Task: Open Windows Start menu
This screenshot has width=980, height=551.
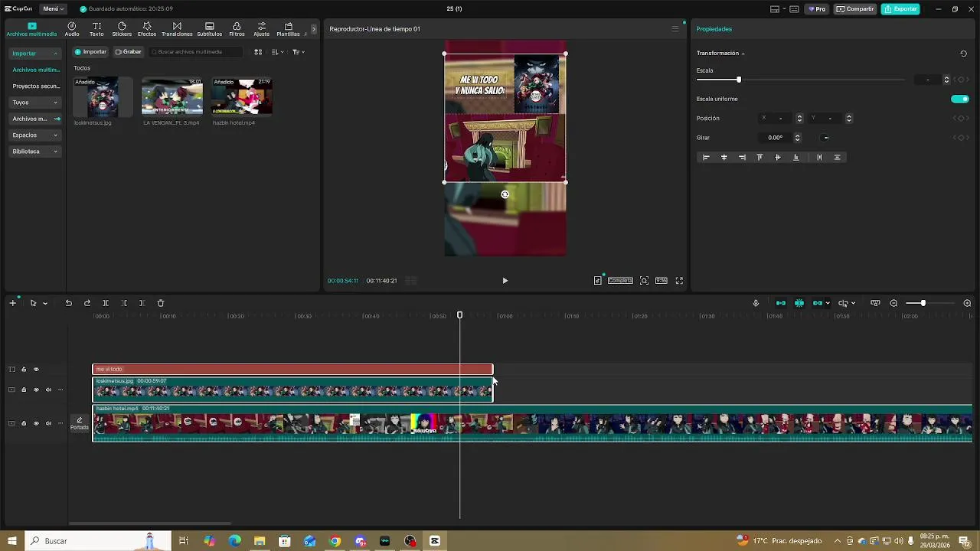Action: coord(11,541)
